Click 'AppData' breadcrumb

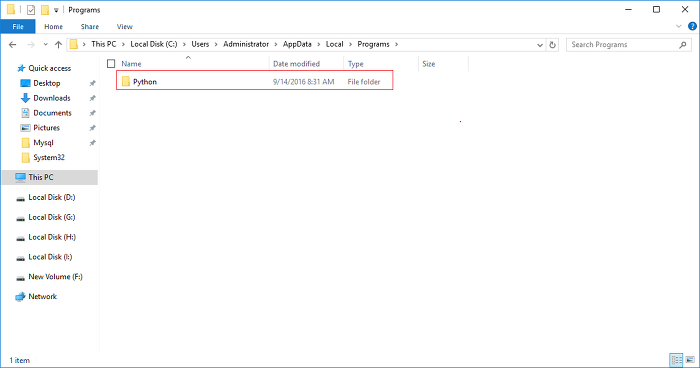coord(297,44)
